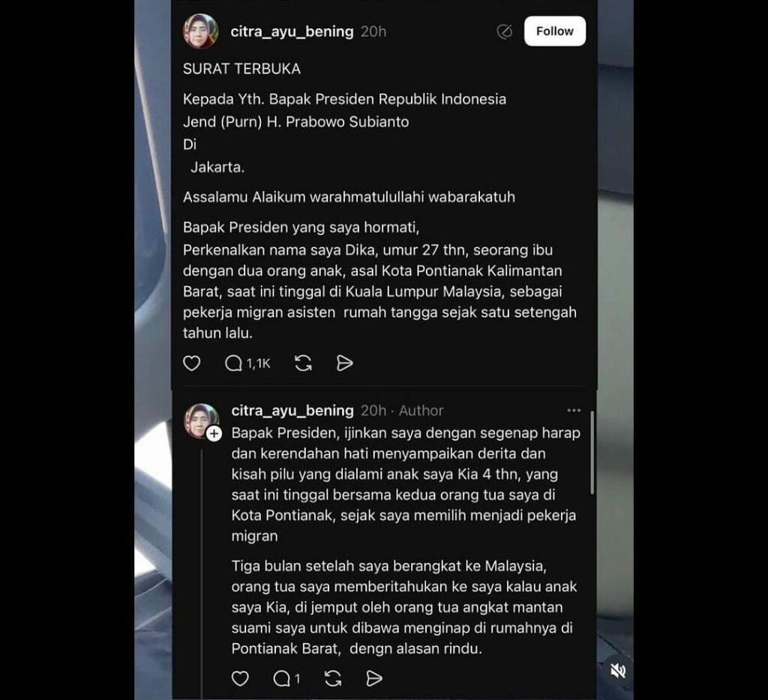The width and height of the screenshot is (768, 700).
Task: Share the main post via send icon
Action: pos(344,363)
